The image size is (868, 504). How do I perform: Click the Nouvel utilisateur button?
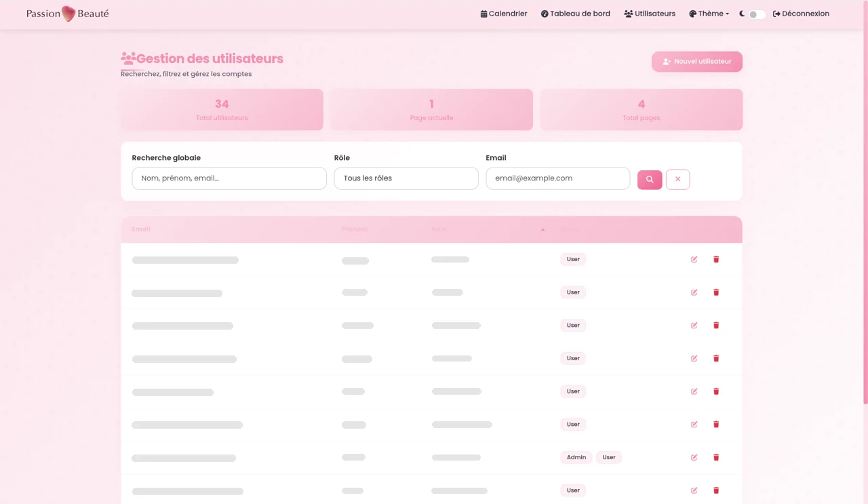click(697, 62)
